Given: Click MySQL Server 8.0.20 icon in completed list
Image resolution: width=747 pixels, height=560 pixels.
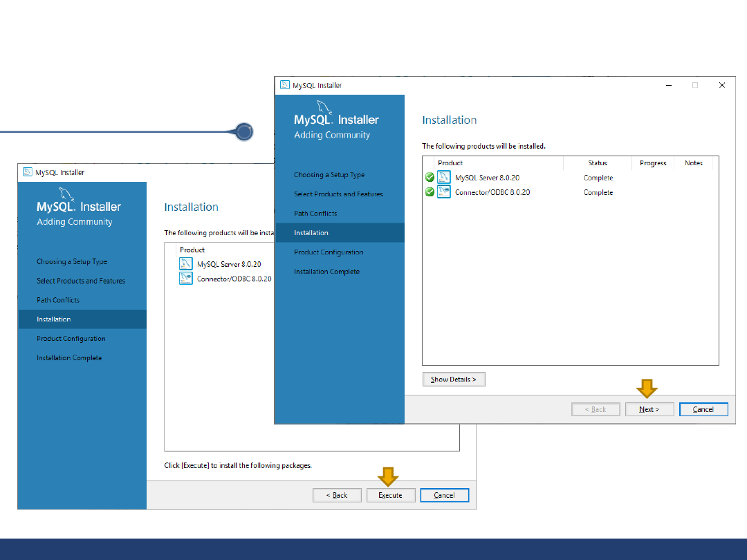Looking at the screenshot, I should click(x=444, y=178).
